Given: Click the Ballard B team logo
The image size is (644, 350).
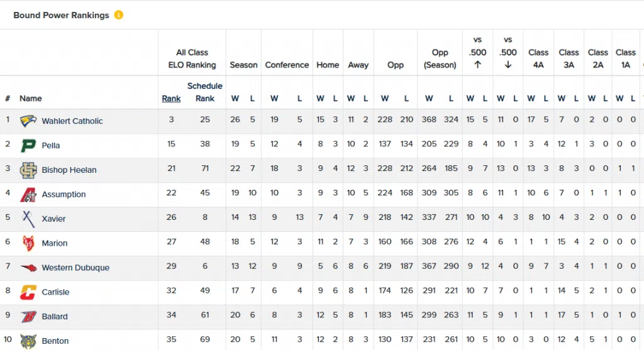Looking at the screenshot, I should (28, 317).
